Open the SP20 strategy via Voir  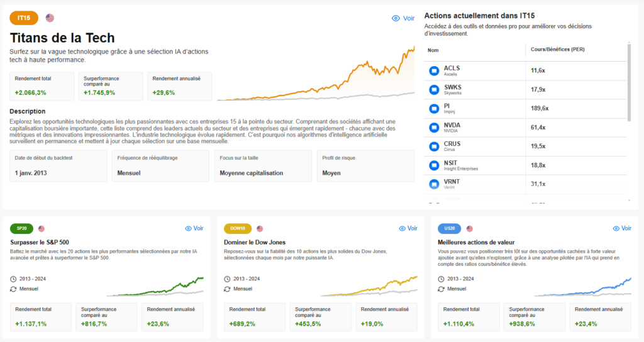[194, 229]
